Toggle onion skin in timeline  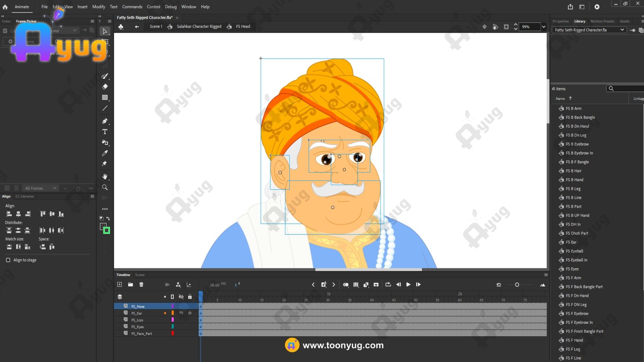[x=346, y=284]
